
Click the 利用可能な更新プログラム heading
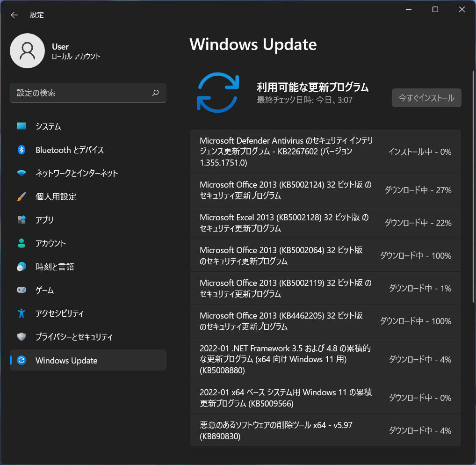tap(313, 87)
